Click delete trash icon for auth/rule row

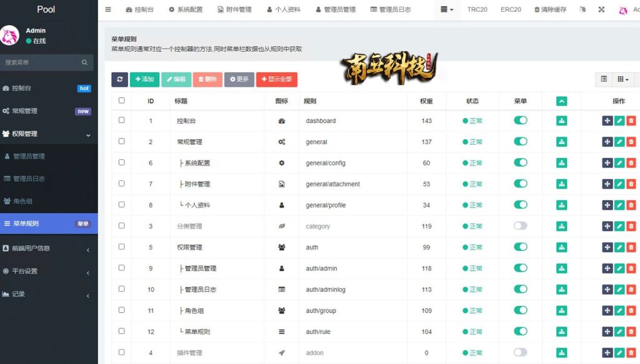click(x=631, y=332)
